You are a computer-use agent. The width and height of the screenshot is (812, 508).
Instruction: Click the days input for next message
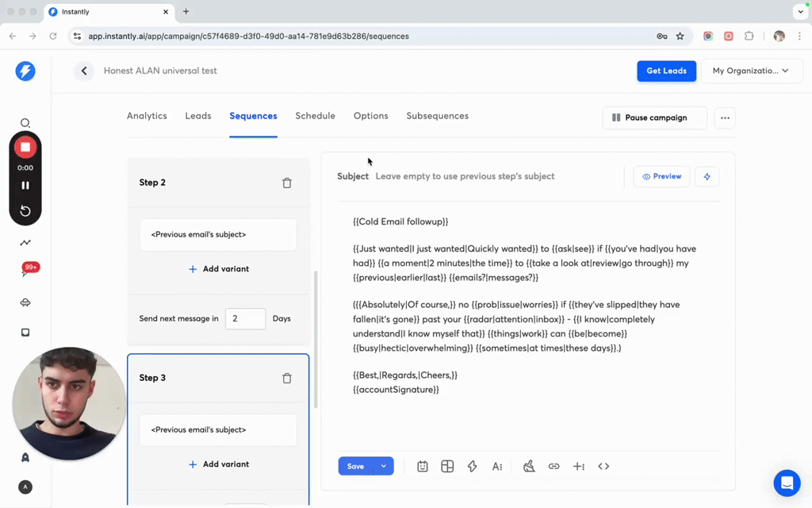click(245, 318)
